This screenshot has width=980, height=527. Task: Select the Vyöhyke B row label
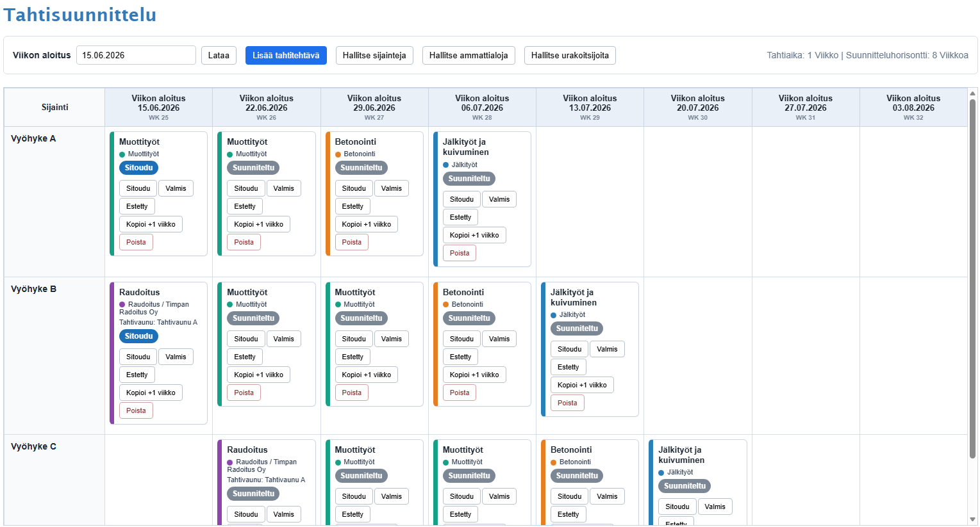[33, 289]
